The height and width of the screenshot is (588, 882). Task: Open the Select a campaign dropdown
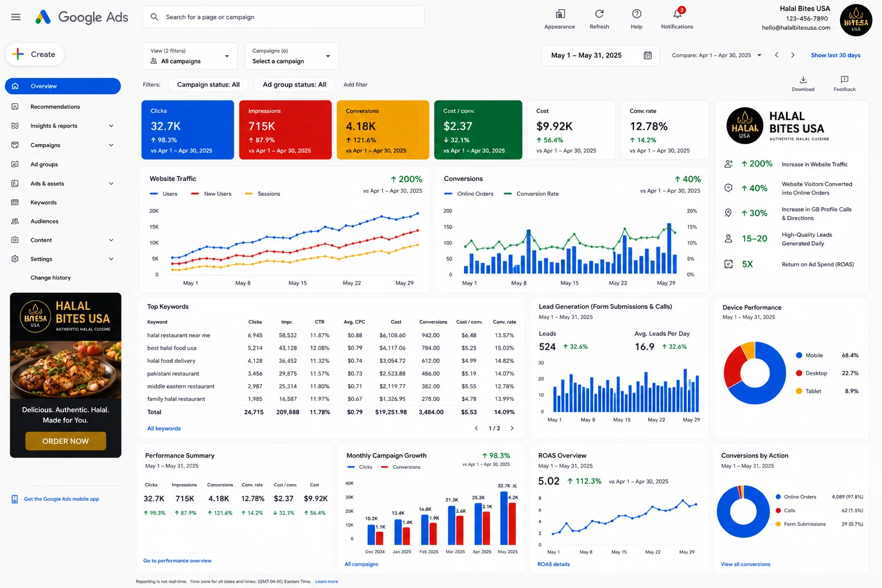(x=291, y=56)
